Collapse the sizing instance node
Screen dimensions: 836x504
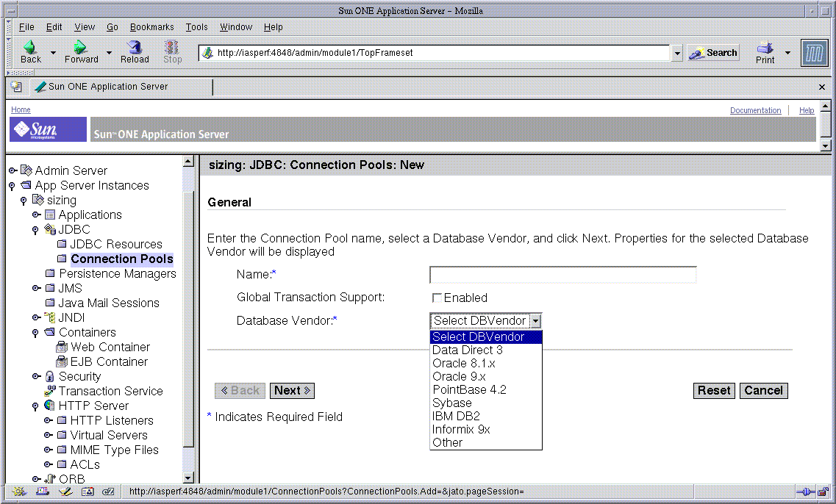click(x=24, y=201)
